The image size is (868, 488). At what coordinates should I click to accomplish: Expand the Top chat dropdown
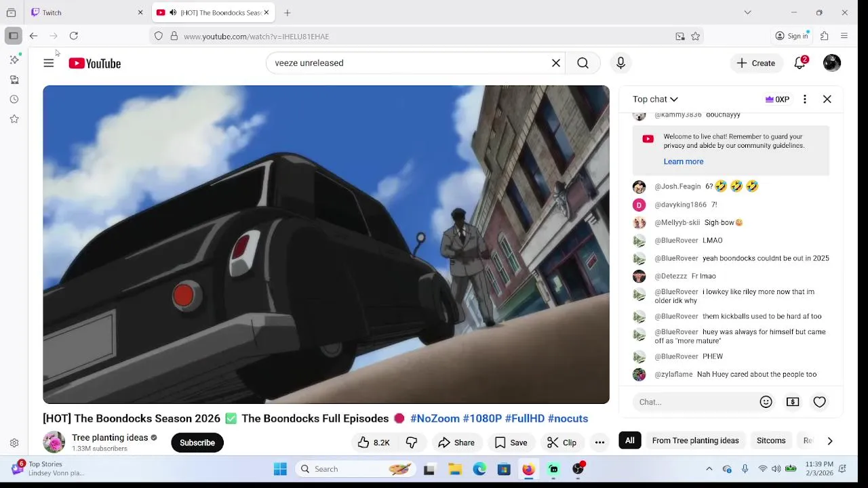click(655, 99)
